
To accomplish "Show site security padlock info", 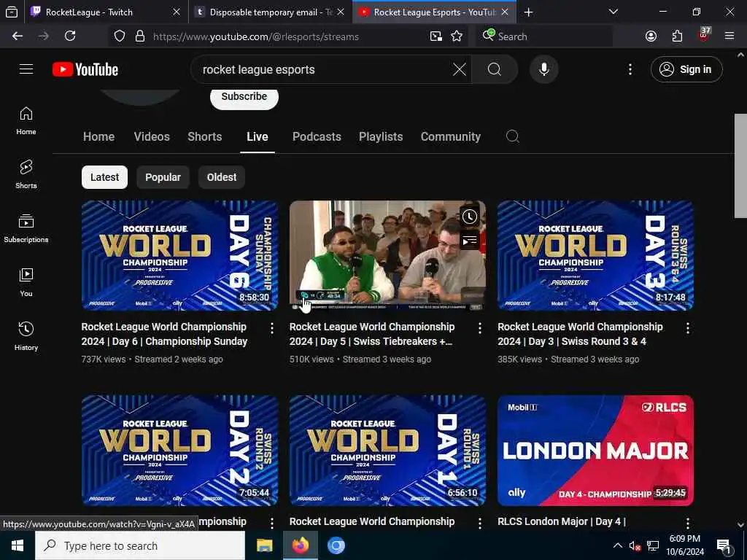I will tap(139, 36).
